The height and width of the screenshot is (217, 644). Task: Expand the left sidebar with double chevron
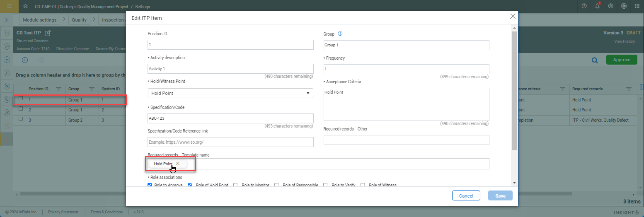tap(7, 20)
